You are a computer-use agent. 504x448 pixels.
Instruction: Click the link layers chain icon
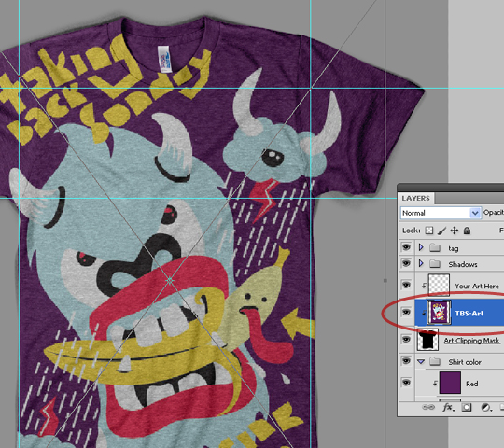coord(427,407)
